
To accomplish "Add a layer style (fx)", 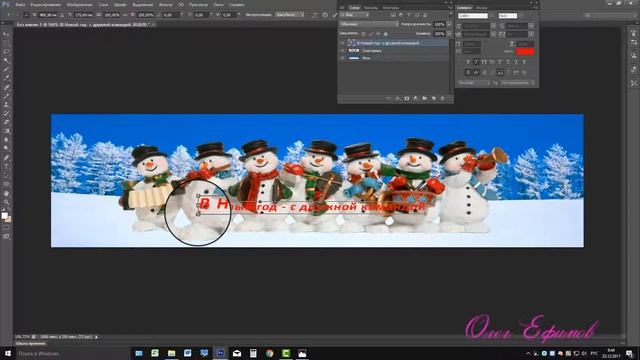I will tap(398, 98).
